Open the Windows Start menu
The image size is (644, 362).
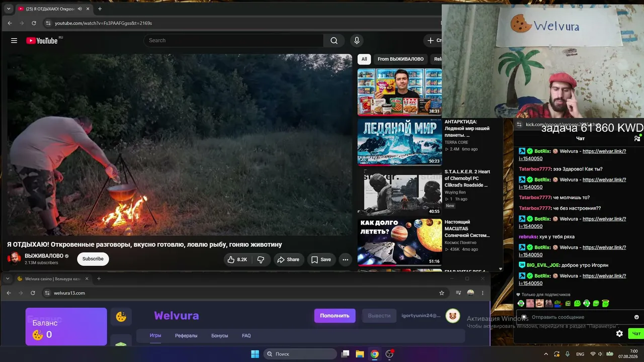(255, 354)
